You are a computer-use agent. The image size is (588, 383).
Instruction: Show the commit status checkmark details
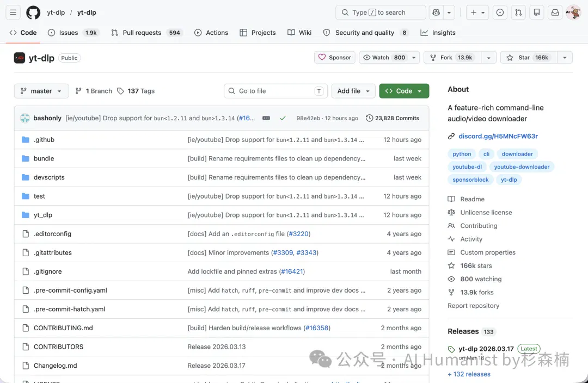283,118
